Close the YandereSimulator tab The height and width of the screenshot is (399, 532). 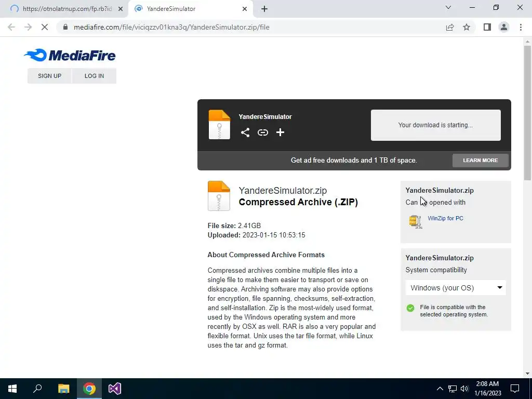(245, 9)
